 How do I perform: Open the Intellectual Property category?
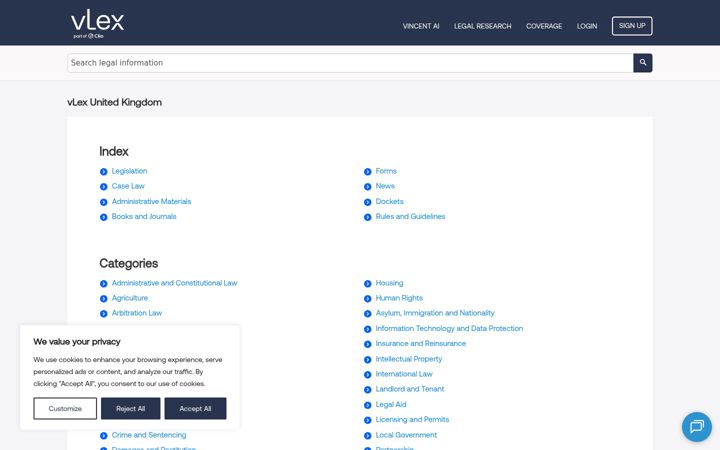coord(409,359)
